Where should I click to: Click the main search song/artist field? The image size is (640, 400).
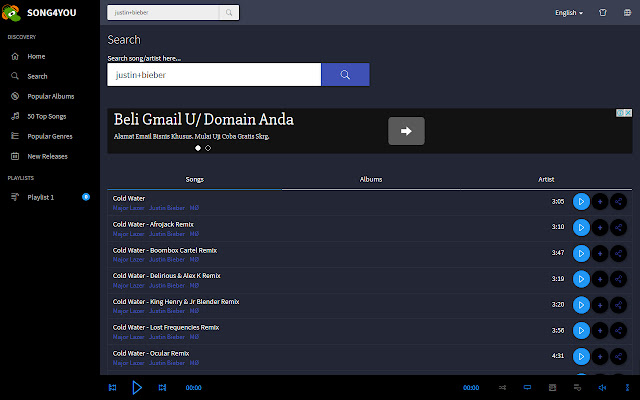click(x=214, y=75)
